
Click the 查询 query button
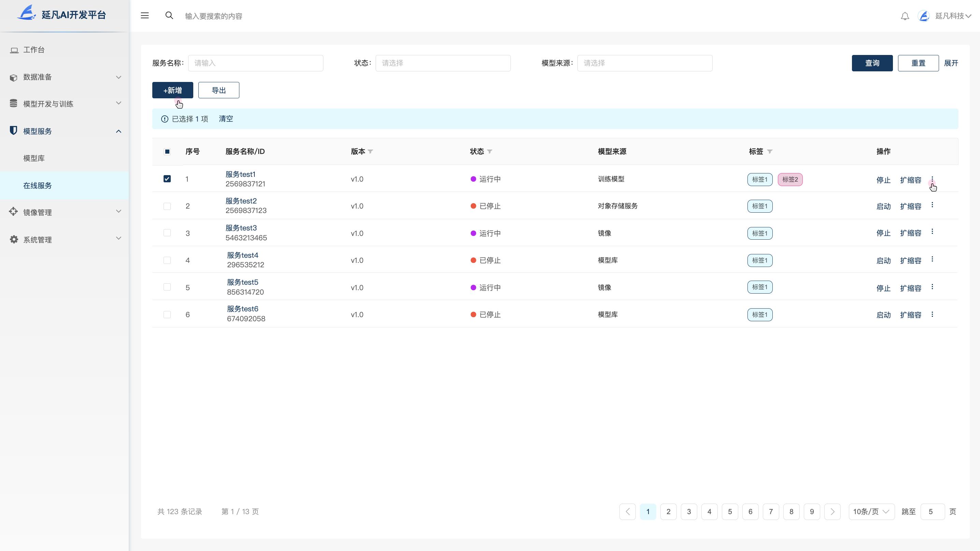872,63
